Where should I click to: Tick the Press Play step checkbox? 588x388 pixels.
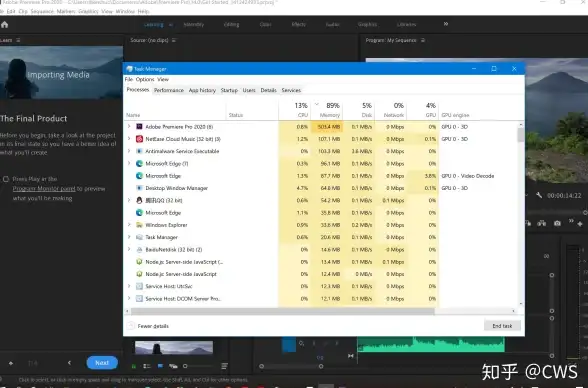6,179
